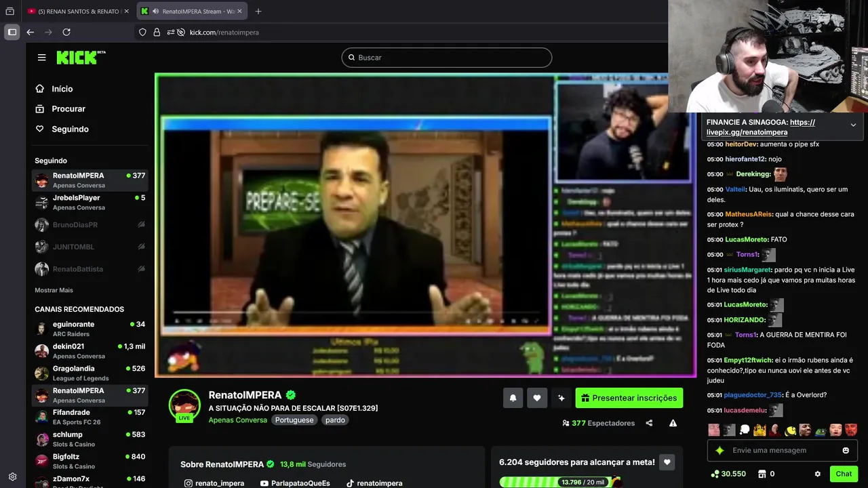Open JrebelsPlayer channel in following list
Image resolution: width=868 pixels, height=488 pixels.
(90, 202)
